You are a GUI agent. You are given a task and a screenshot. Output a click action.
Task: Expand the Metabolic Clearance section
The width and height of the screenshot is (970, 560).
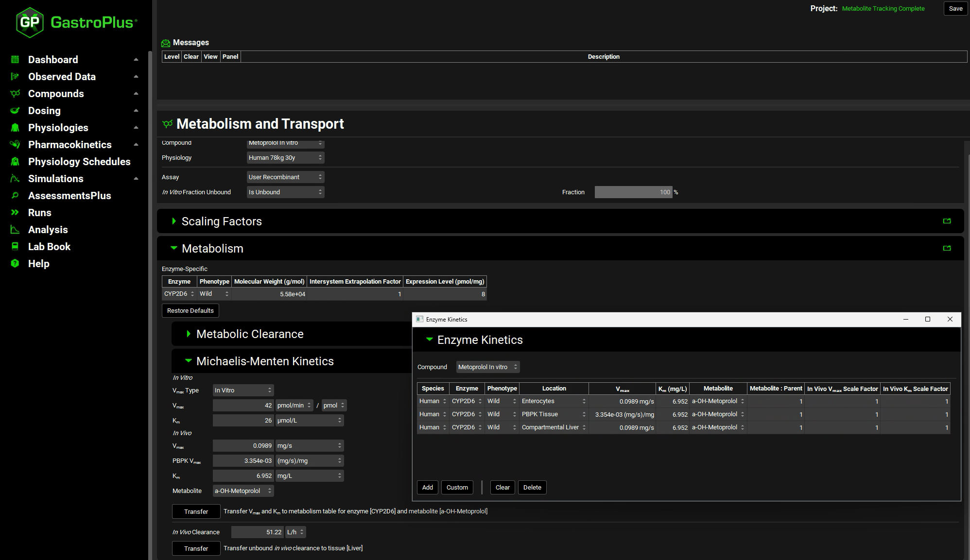[188, 334]
